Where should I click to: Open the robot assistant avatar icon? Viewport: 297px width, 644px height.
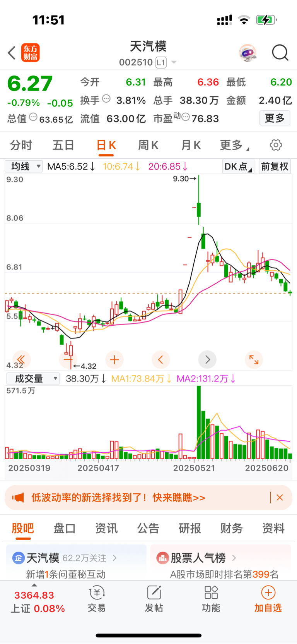pyautogui.click(x=247, y=53)
